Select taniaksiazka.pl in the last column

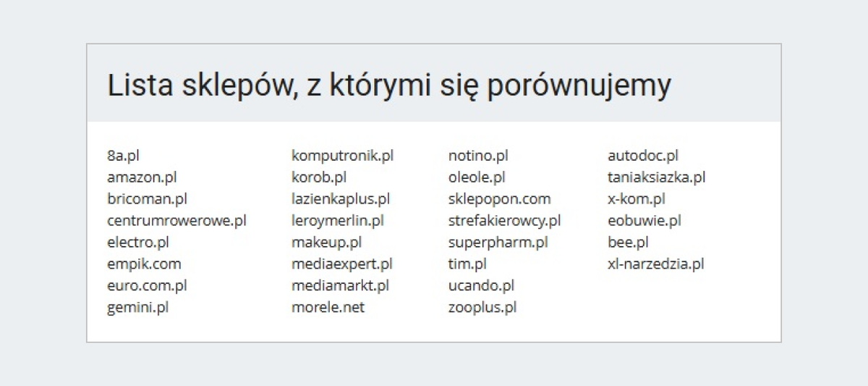click(656, 177)
